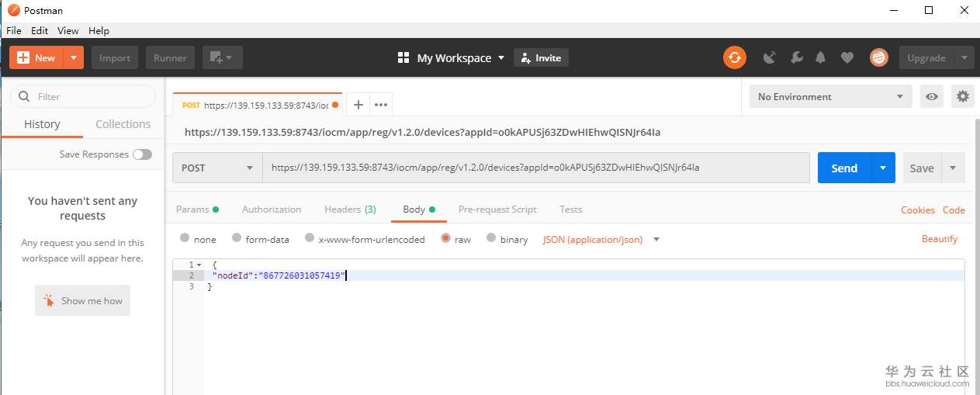Switch to the Collections tab
Image resolution: width=980 pixels, height=395 pixels.
(x=123, y=124)
